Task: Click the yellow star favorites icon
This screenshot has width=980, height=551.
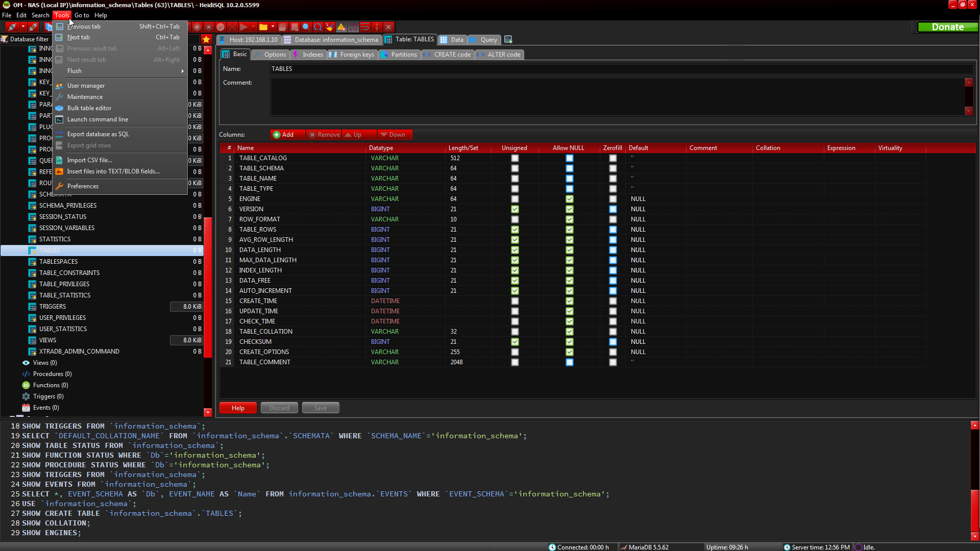Action: click(206, 39)
